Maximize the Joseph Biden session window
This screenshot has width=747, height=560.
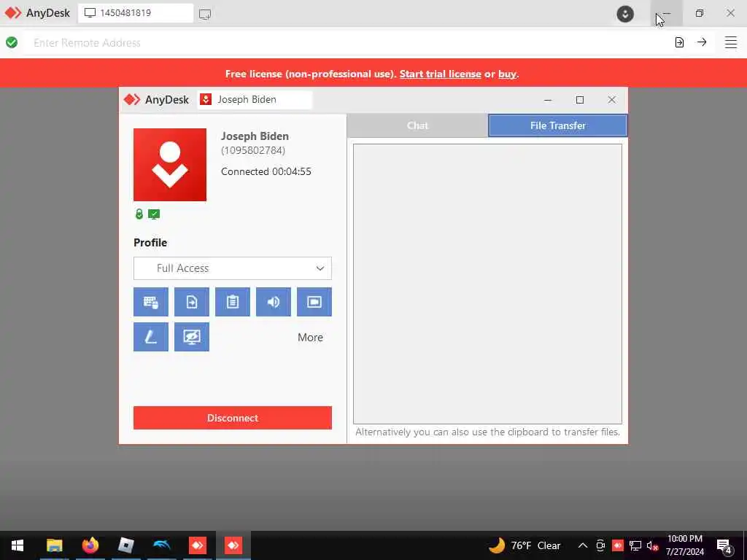pyautogui.click(x=580, y=100)
